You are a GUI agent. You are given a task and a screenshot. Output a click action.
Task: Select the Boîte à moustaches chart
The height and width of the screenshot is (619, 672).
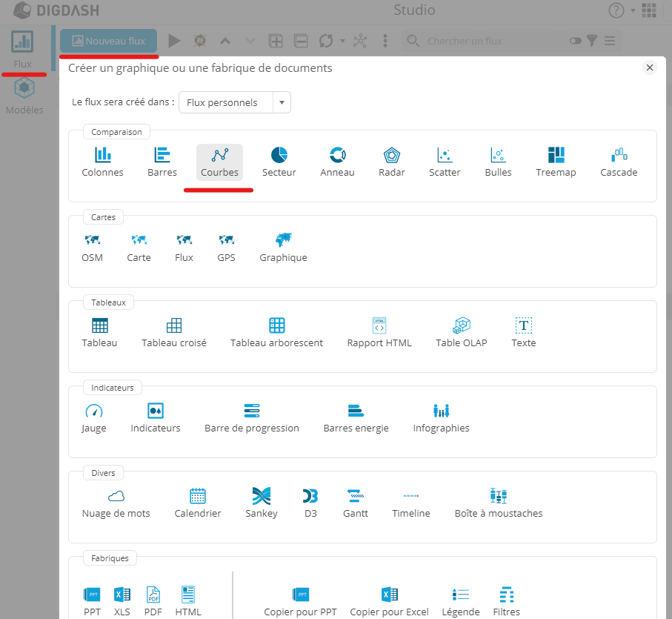(x=498, y=503)
